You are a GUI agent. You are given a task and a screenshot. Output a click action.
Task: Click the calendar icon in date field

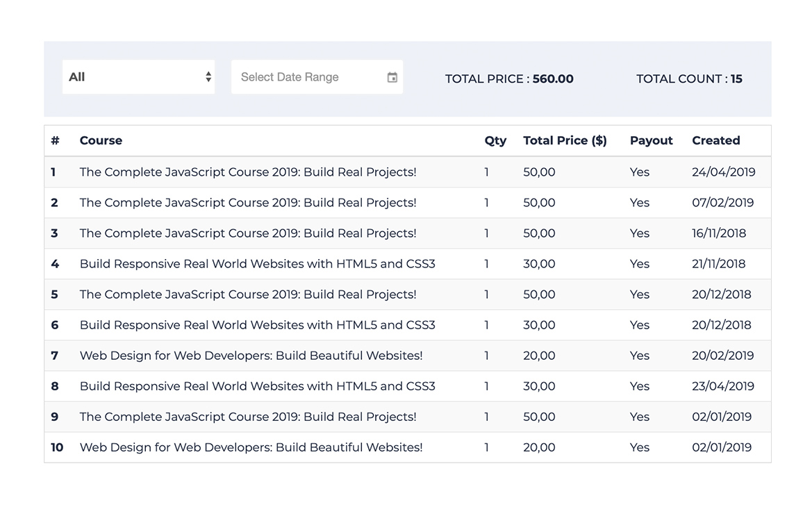(x=392, y=77)
